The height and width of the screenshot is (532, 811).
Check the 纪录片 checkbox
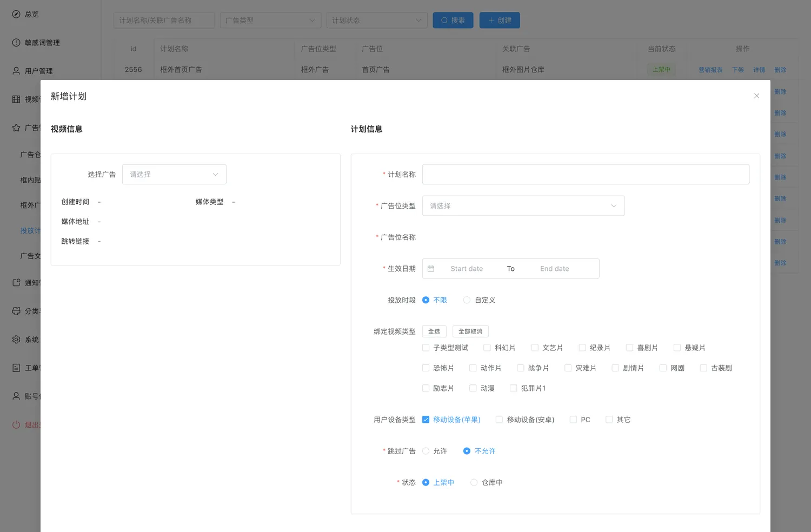[582, 348]
